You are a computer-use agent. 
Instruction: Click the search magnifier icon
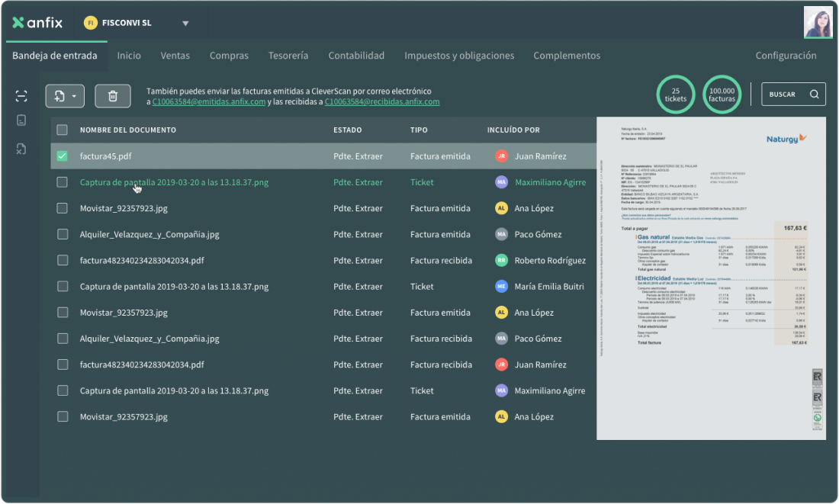pyautogui.click(x=814, y=94)
